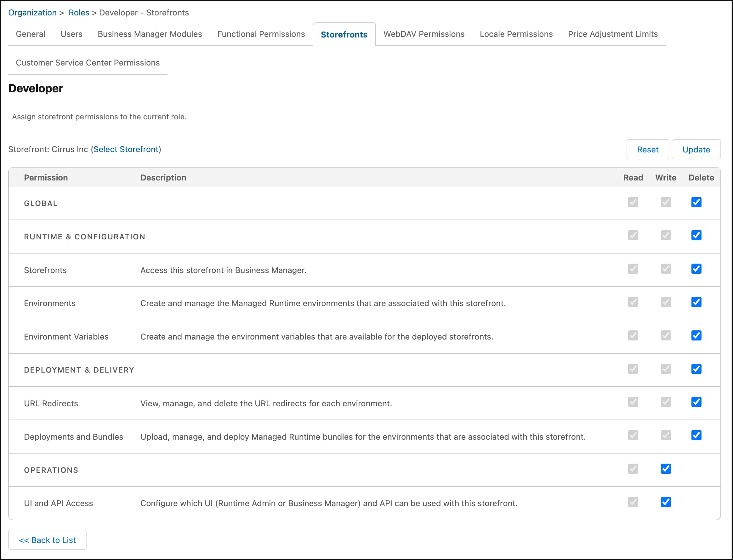The image size is (733, 560).
Task: Select 'Environment Variables' permission name
Action: coord(66,337)
